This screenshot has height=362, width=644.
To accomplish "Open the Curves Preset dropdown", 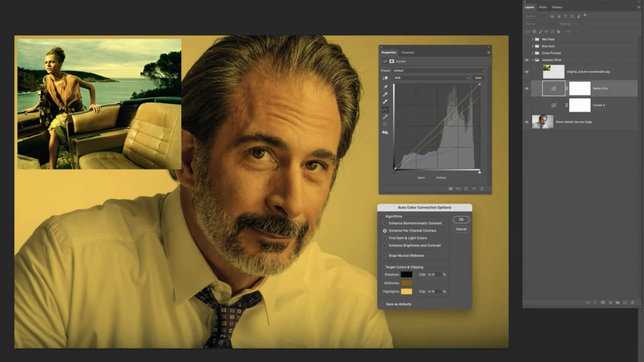I will (438, 70).
